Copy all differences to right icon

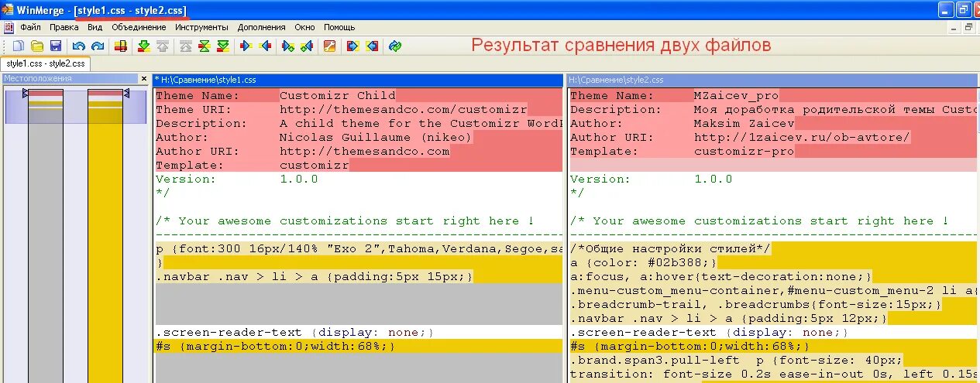click(x=353, y=46)
